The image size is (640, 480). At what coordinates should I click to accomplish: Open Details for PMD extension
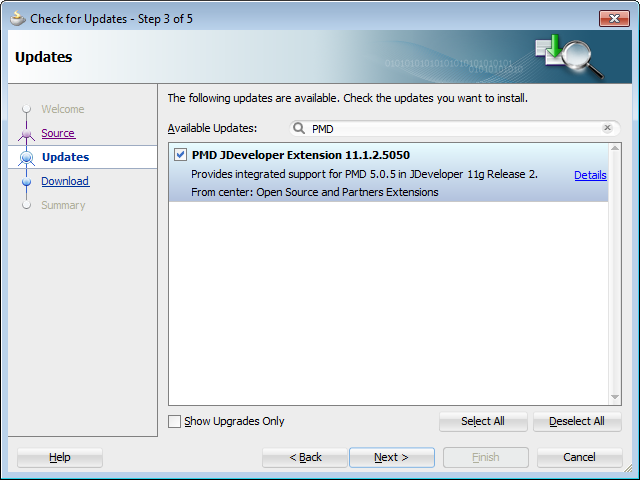(590, 175)
